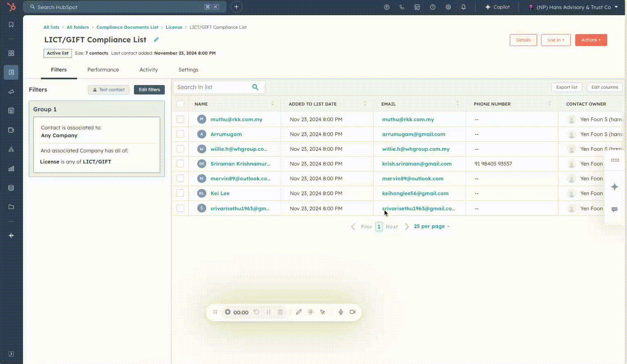Open the HubSpot marketplace icon

coord(417,7)
